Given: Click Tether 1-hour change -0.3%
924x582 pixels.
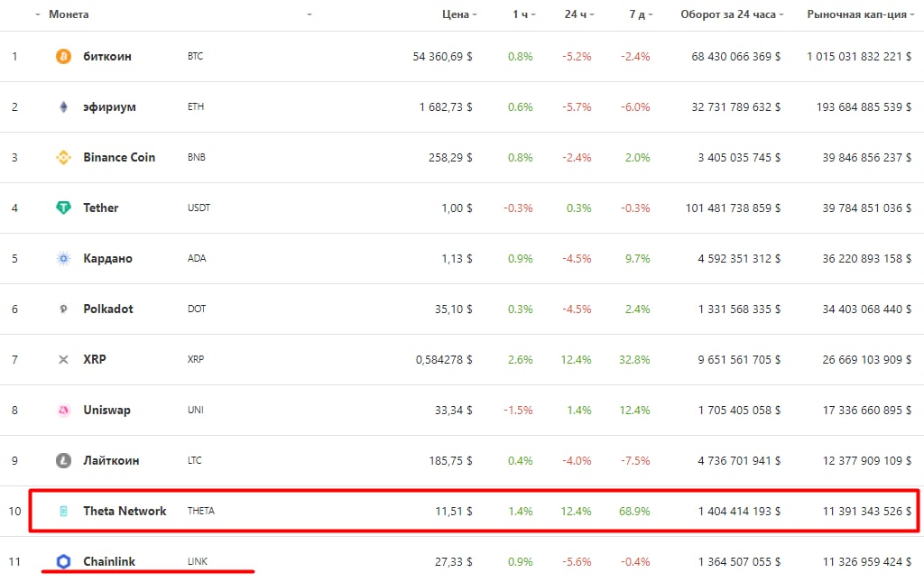Looking at the screenshot, I should pyautogui.click(x=518, y=208).
